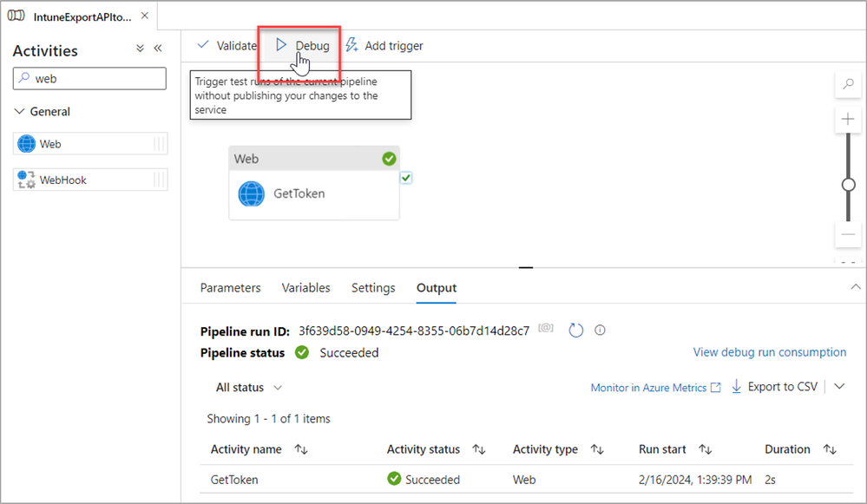This screenshot has width=867, height=504.
Task: Expand the All status filter dropdown
Action: point(249,388)
